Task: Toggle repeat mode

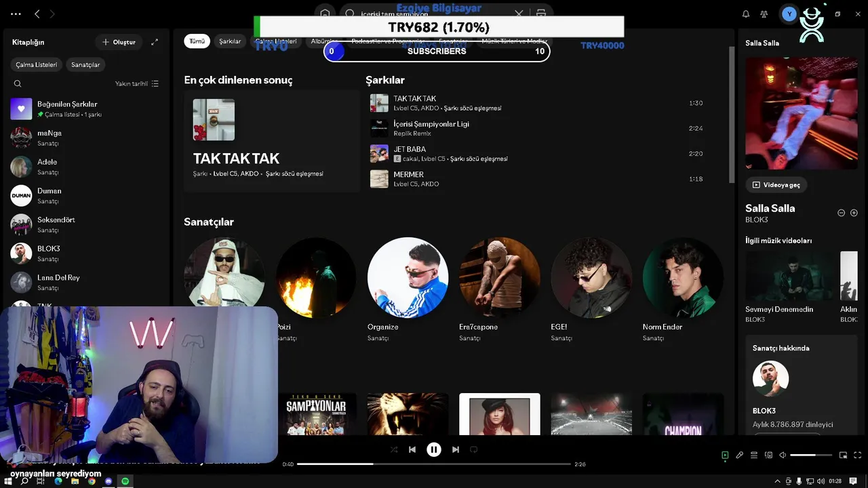Action: 473,449
